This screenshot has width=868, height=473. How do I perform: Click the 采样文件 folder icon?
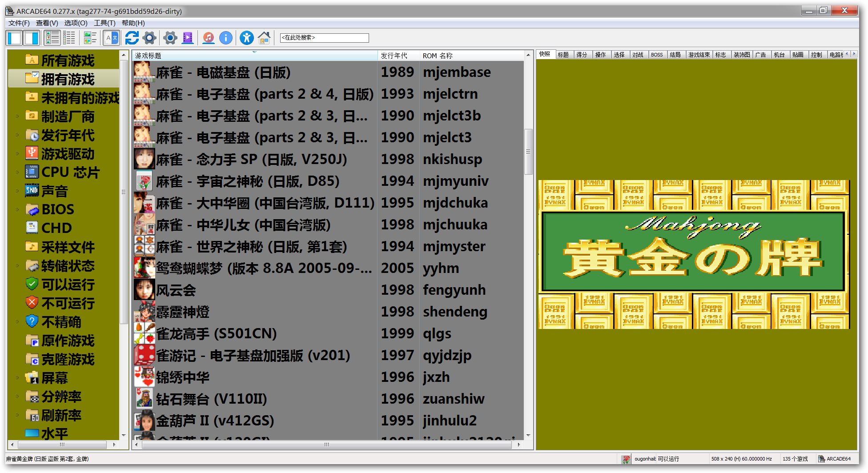click(32, 246)
